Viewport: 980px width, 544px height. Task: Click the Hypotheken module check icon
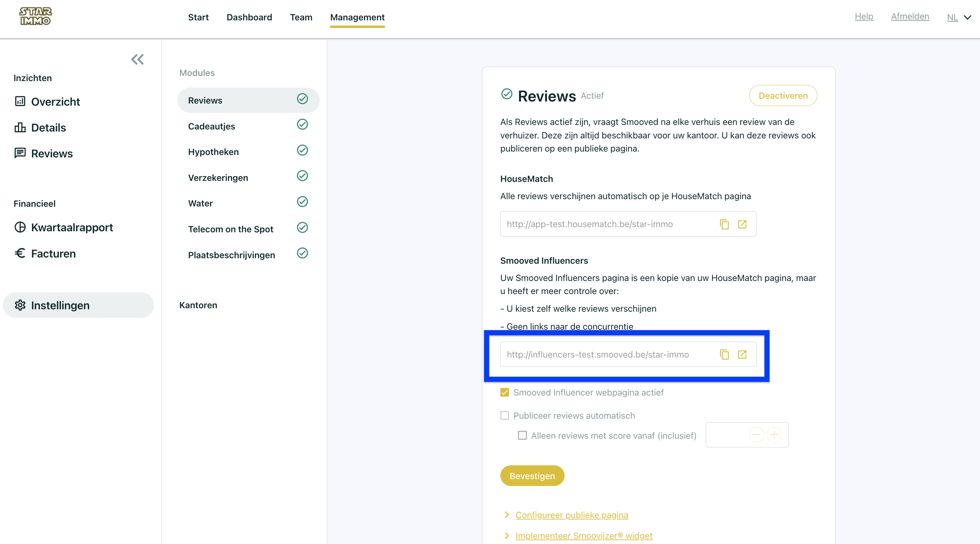(302, 150)
